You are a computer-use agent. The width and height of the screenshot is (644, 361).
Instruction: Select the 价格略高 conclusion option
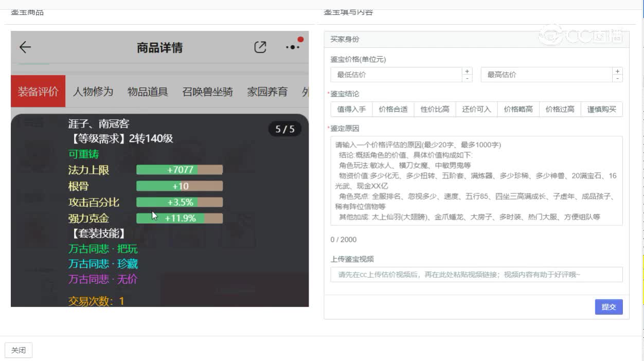518,109
